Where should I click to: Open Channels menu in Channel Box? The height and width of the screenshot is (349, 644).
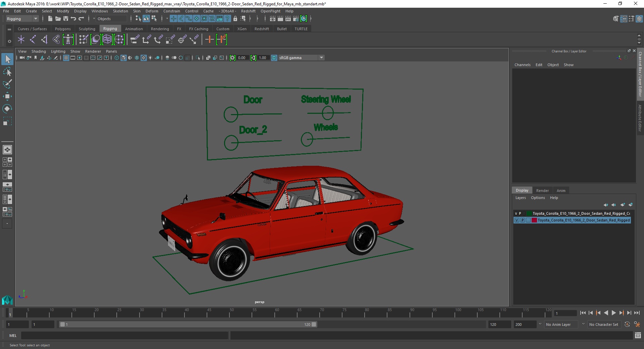point(522,65)
